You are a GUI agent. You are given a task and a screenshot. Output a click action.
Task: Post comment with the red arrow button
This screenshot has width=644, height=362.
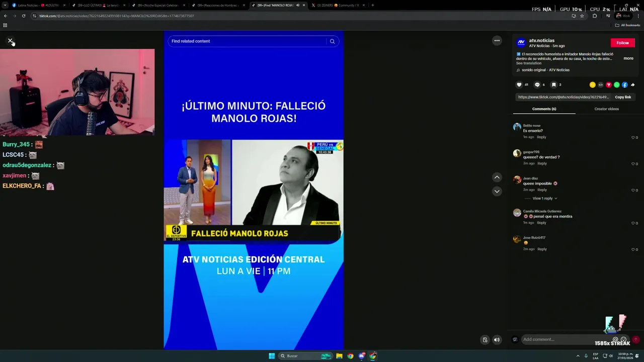[635, 340]
